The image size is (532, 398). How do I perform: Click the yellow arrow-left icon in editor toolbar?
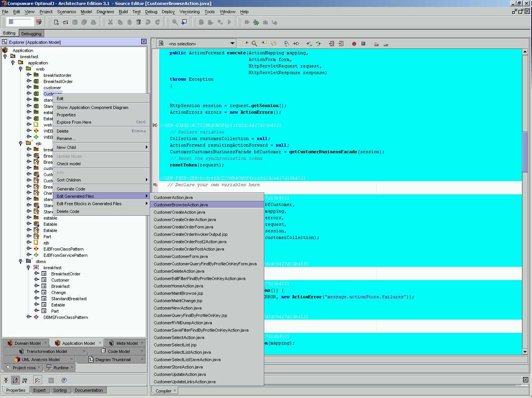[245, 43]
